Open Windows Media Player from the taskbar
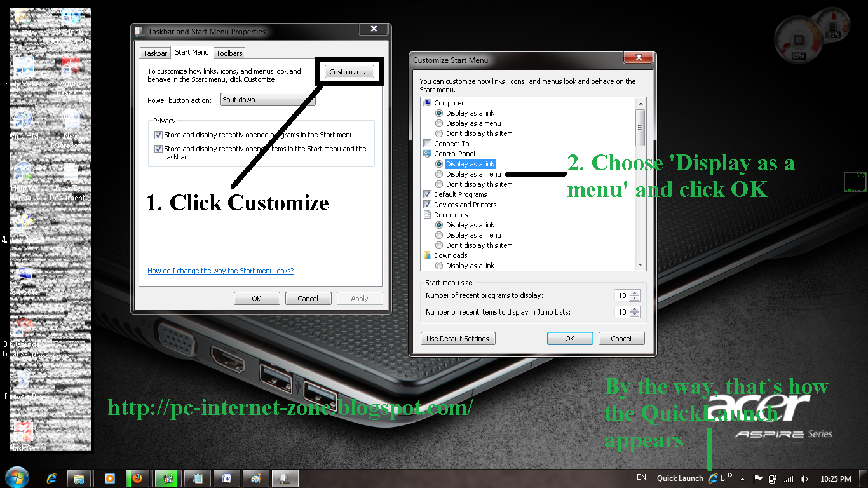The image size is (868, 488). pyautogui.click(x=109, y=478)
